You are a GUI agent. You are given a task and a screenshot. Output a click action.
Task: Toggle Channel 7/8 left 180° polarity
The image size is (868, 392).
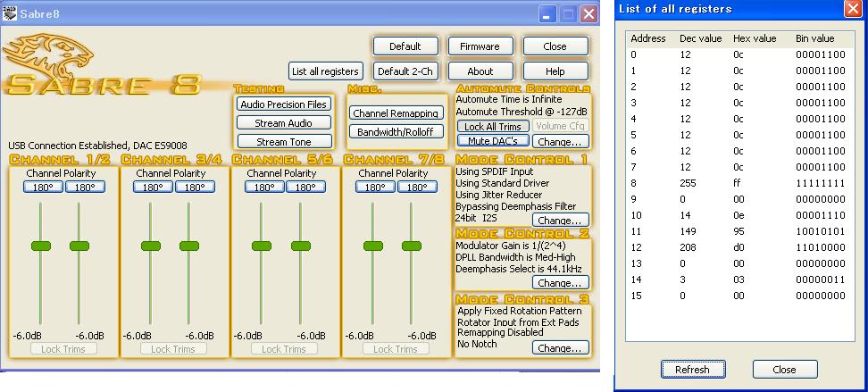pos(375,188)
